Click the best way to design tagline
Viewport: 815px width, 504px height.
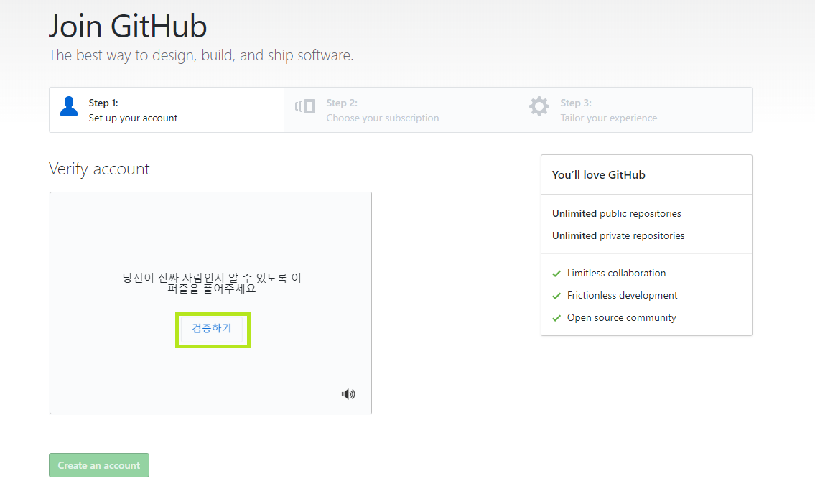point(201,55)
